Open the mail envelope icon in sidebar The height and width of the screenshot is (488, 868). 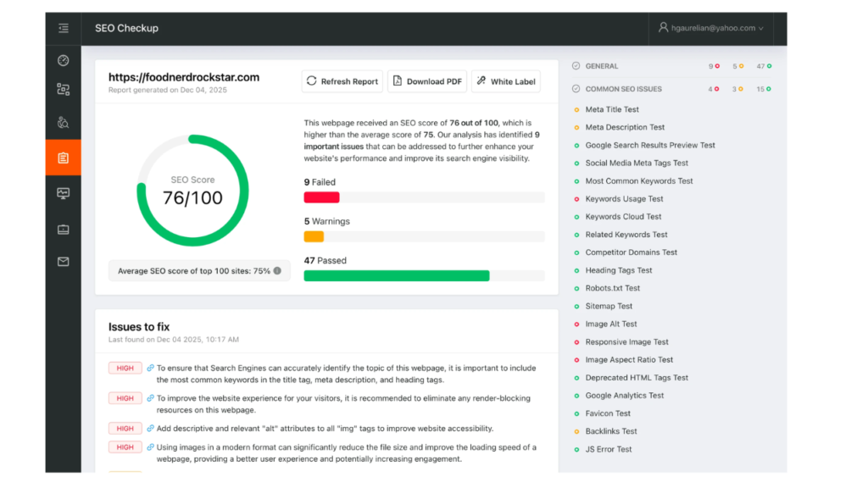(63, 262)
